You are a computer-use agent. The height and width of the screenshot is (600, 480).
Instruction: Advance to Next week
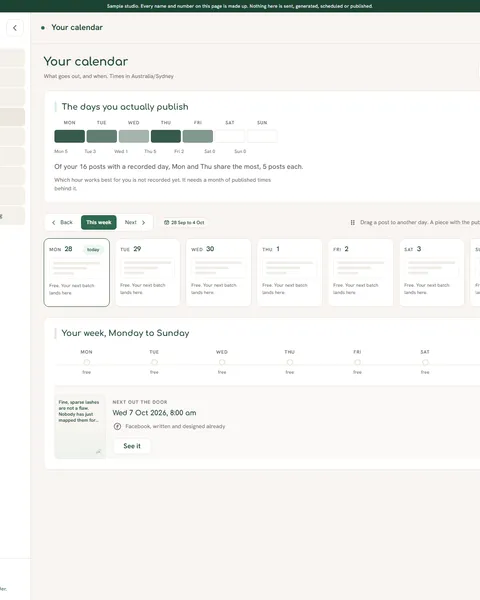tap(135, 222)
